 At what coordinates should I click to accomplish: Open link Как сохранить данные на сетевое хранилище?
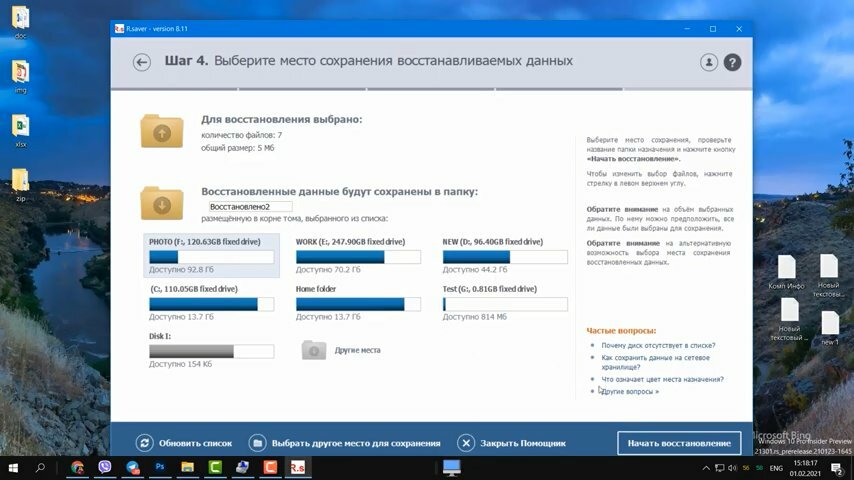[x=655, y=362]
